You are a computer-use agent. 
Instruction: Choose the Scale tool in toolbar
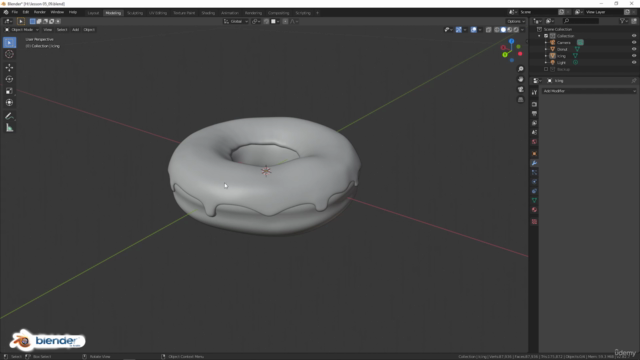click(x=9, y=91)
